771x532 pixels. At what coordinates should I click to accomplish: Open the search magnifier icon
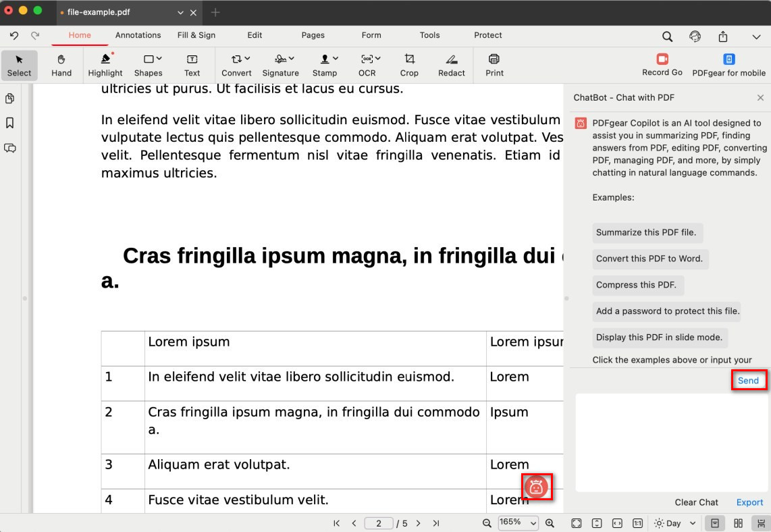pyautogui.click(x=667, y=36)
